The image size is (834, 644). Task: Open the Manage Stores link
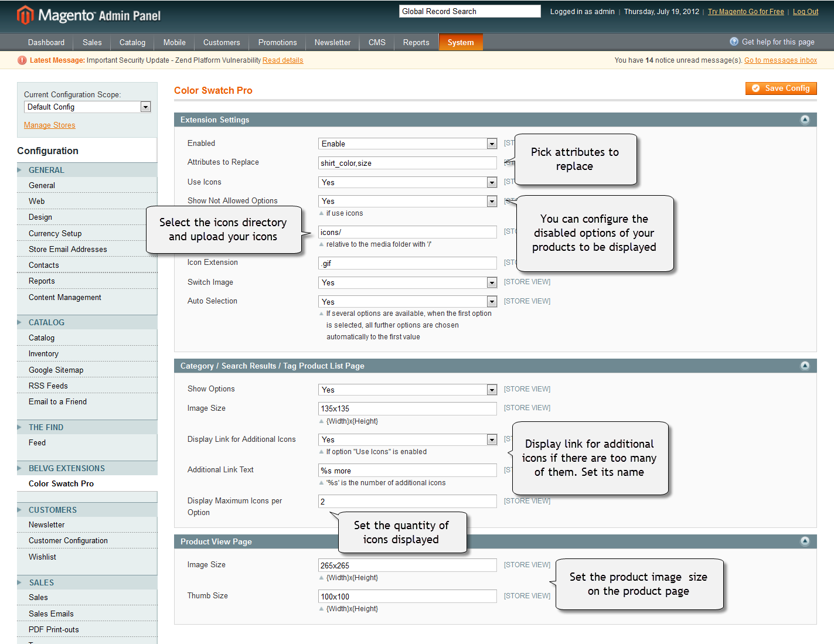pyautogui.click(x=50, y=125)
